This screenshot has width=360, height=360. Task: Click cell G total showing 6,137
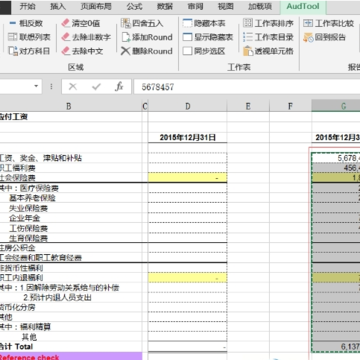click(x=336, y=346)
